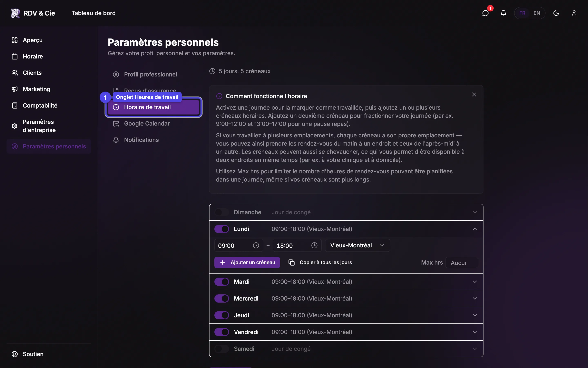Click the clock icon in the 09:00 field
This screenshot has height=368, width=588.
pos(256,245)
